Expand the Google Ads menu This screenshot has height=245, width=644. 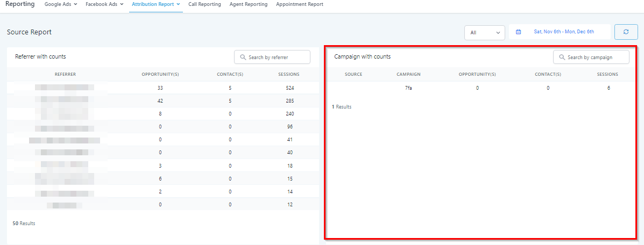coord(61,4)
